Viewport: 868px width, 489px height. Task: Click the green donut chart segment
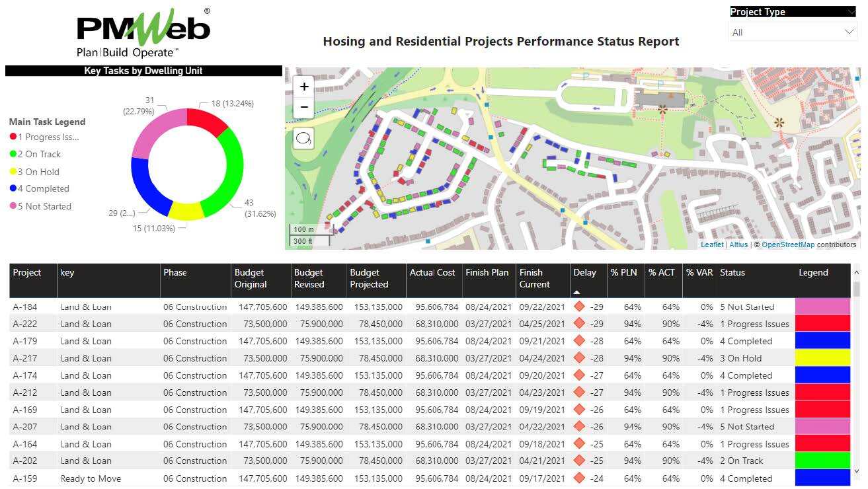point(228,172)
